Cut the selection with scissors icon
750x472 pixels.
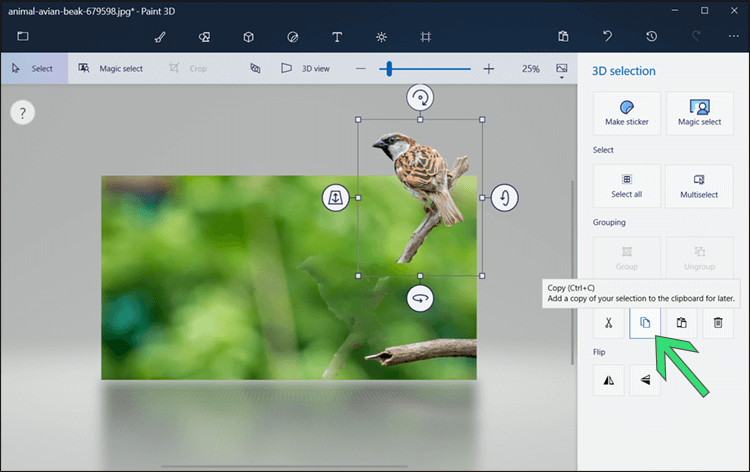pos(608,323)
